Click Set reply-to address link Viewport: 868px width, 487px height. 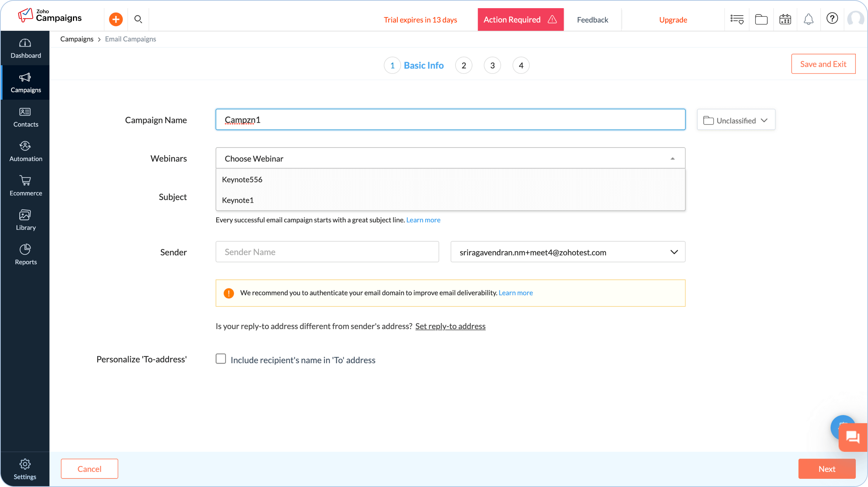coord(450,326)
